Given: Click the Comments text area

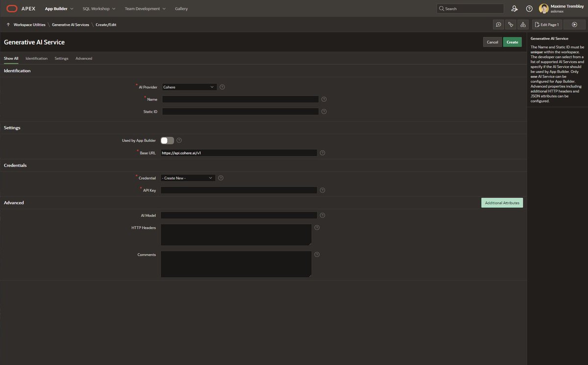Looking at the screenshot, I should click(x=236, y=264).
